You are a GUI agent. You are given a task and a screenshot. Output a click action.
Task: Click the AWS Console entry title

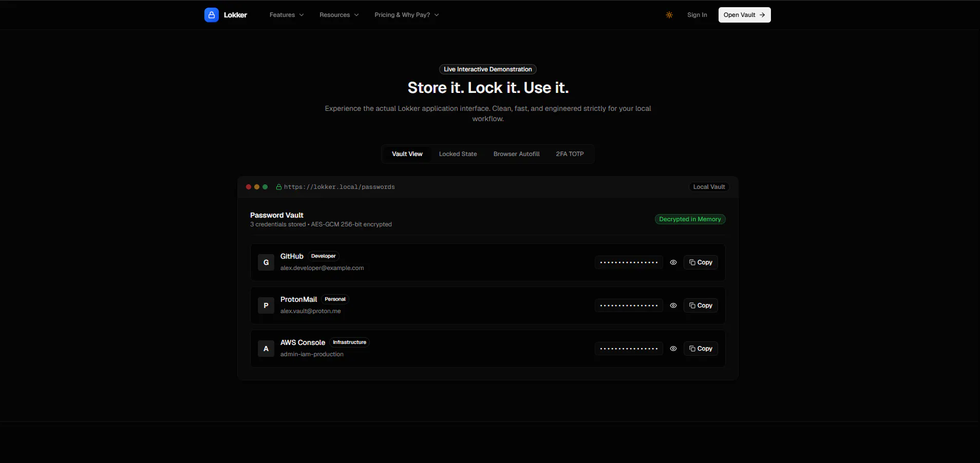[303, 342]
